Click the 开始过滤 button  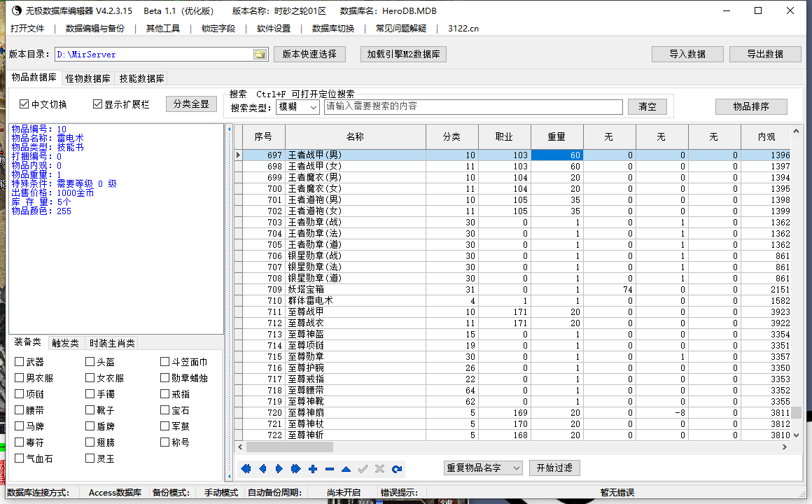point(554,468)
